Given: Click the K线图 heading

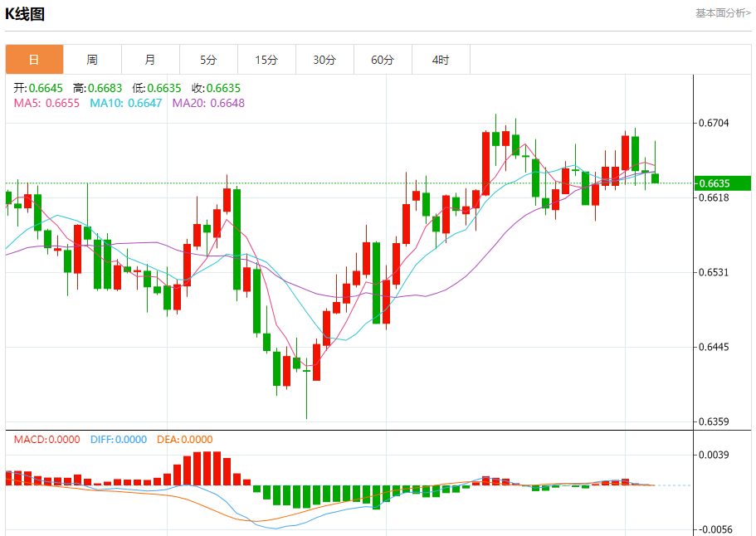Looking at the screenshot, I should coord(25,14).
